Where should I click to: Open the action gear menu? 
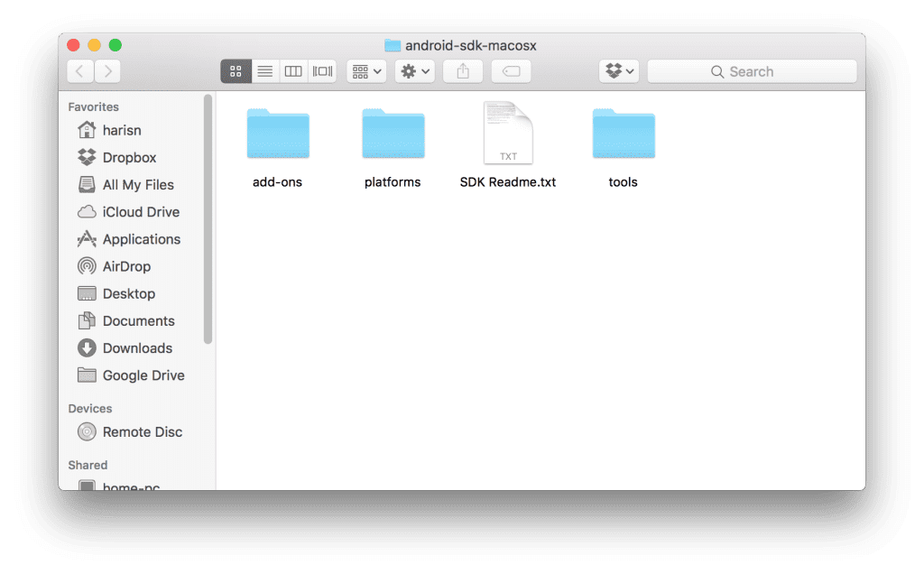(414, 70)
